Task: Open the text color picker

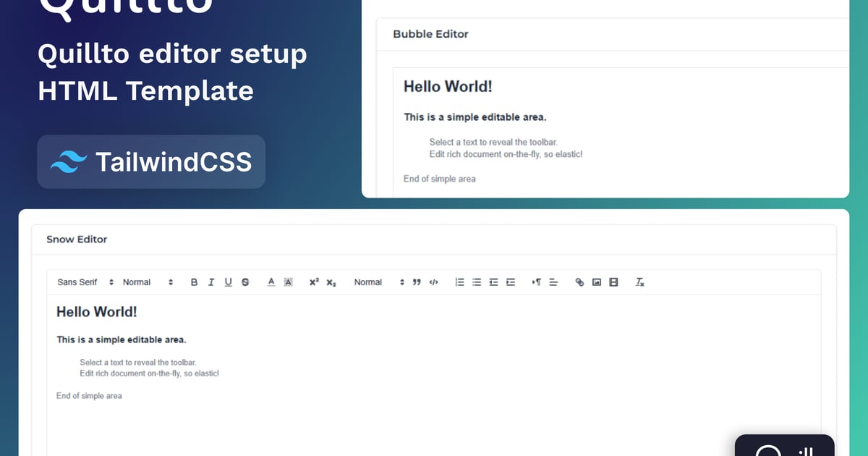Action: point(271,282)
